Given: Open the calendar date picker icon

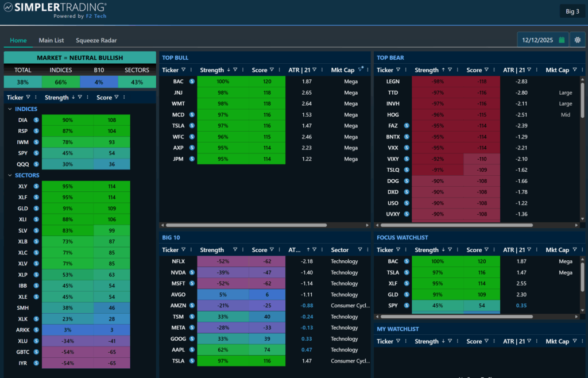Looking at the screenshot, I should tap(562, 40).
